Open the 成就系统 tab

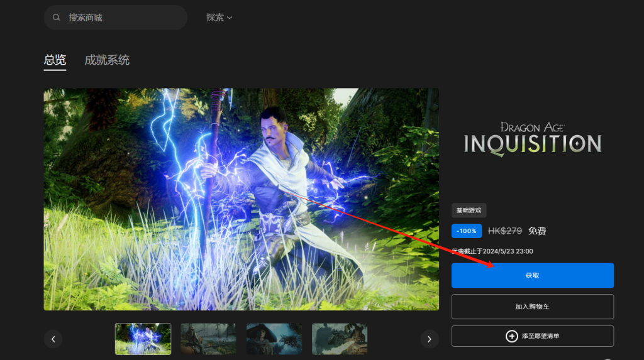coord(107,60)
